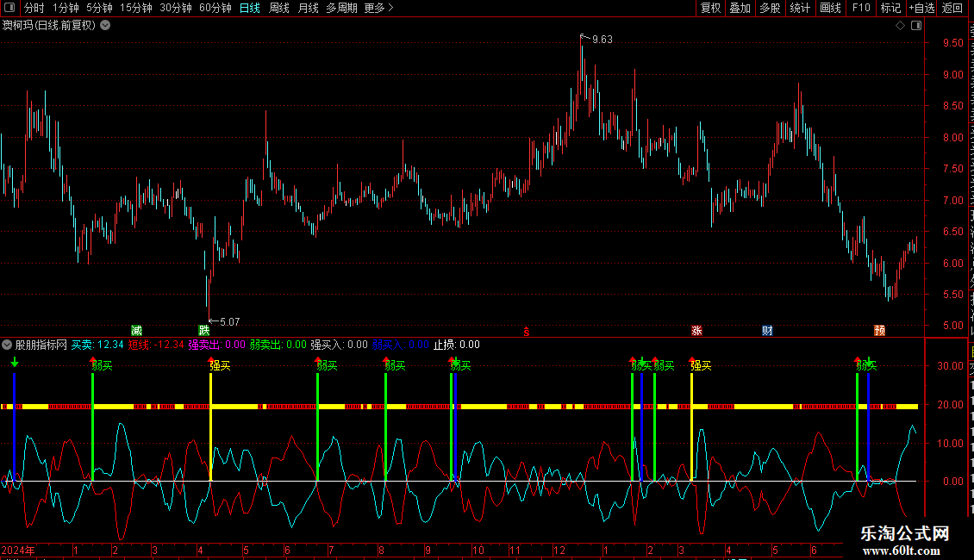
Task: Click the 9.50 price axis label
Action: point(952,43)
